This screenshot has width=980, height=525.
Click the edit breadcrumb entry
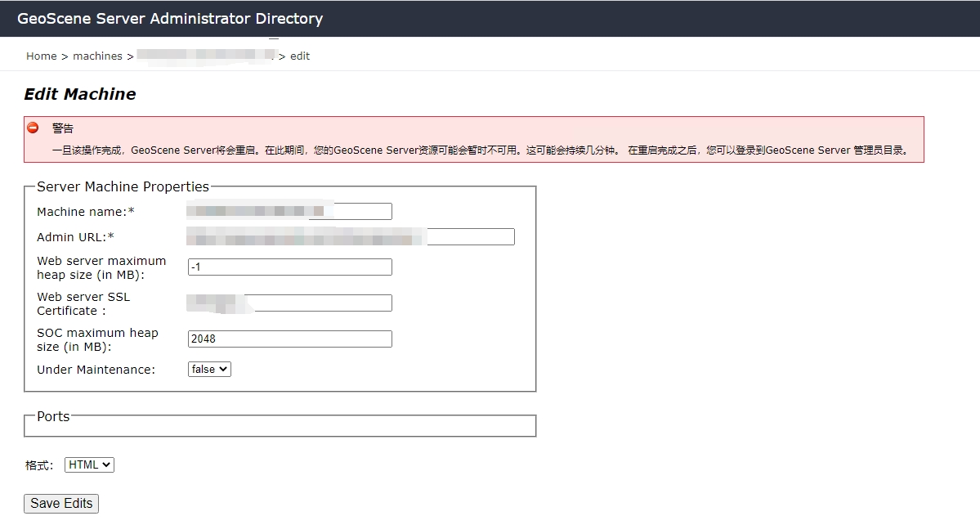point(300,56)
